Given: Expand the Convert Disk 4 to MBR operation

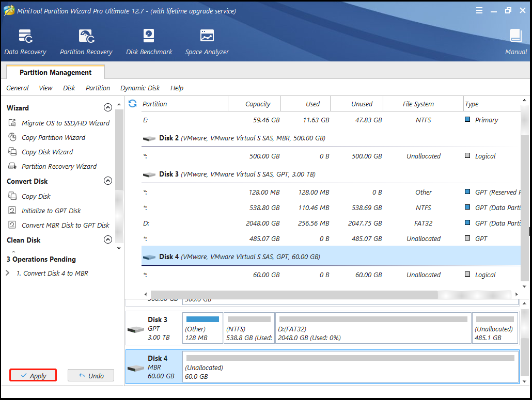Looking at the screenshot, I should [x=7, y=273].
